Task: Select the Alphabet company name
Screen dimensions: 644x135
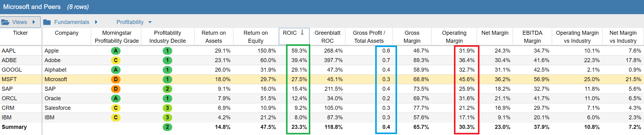Action: tap(55, 70)
